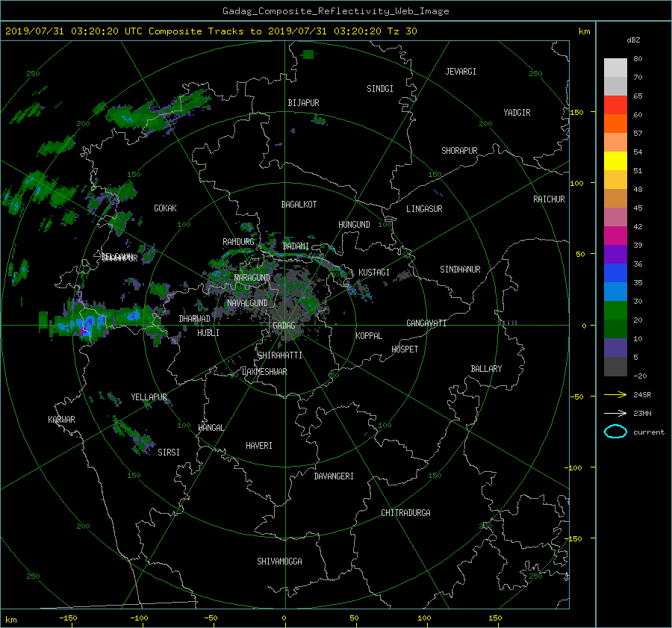
Task: Pick the dark green 10-20 dBZ swatch
Action: point(615,329)
